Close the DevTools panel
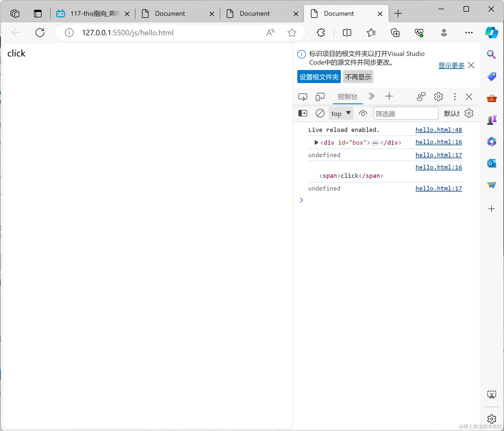 click(x=469, y=97)
